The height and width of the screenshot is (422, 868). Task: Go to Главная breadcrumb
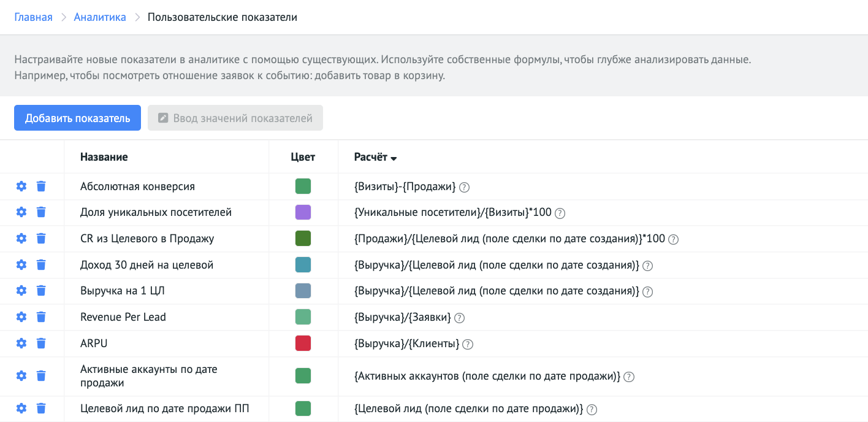(33, 17)
